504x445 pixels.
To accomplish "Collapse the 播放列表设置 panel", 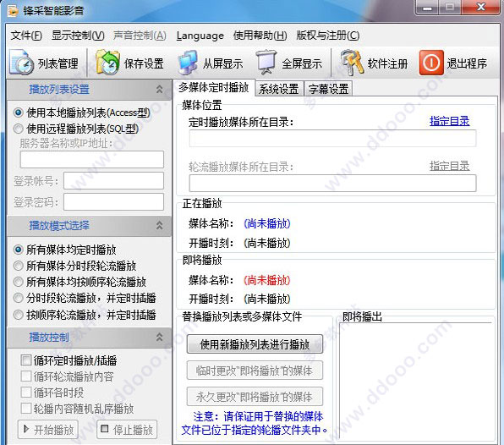I will 160,89.
